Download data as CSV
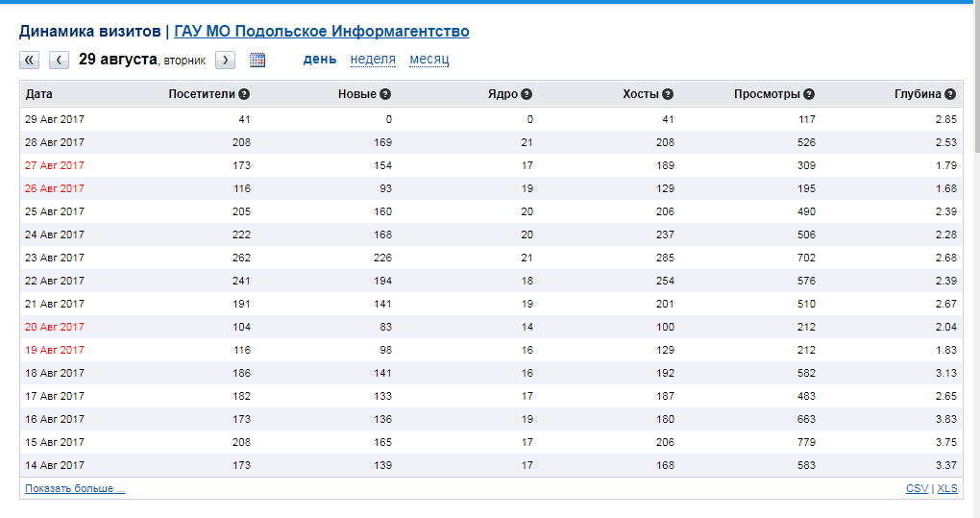The image size is (980, 518). click(917, 488)
